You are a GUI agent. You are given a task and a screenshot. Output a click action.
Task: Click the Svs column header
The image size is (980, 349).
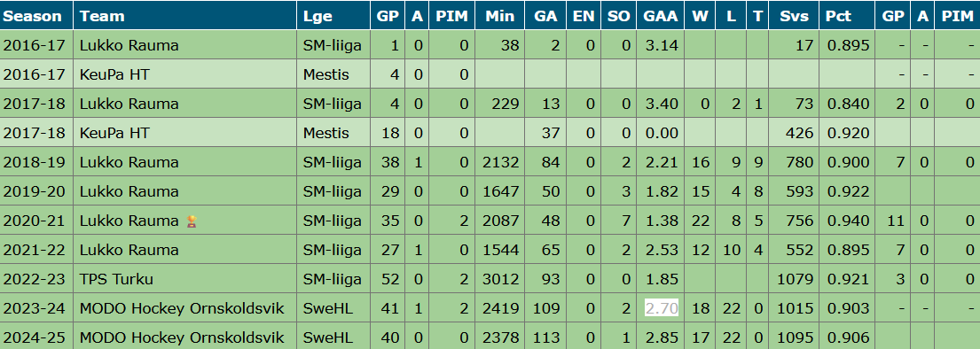793,16
